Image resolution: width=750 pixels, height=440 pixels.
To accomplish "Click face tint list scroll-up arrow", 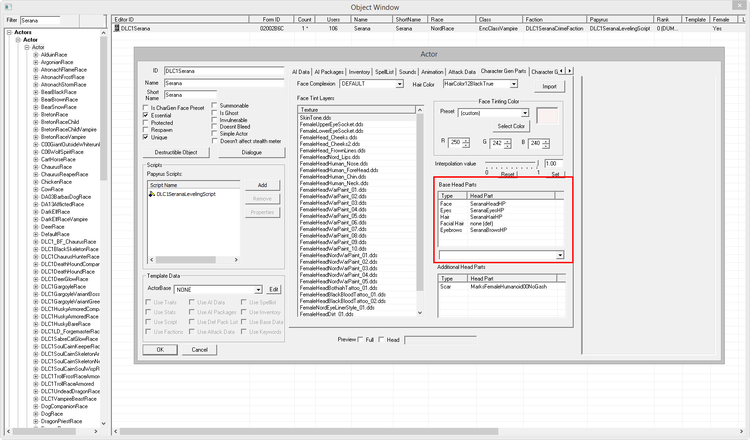I will (x=419, y=110).
